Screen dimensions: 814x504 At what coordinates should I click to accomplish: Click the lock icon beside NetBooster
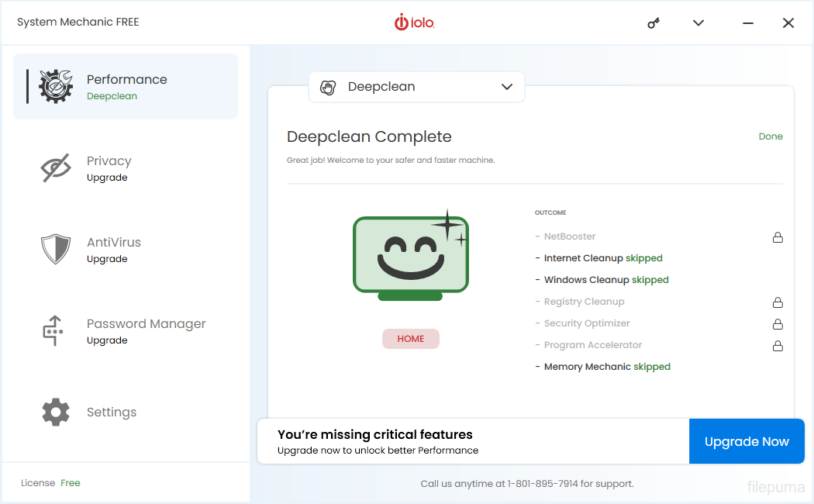tap(778, 237)
